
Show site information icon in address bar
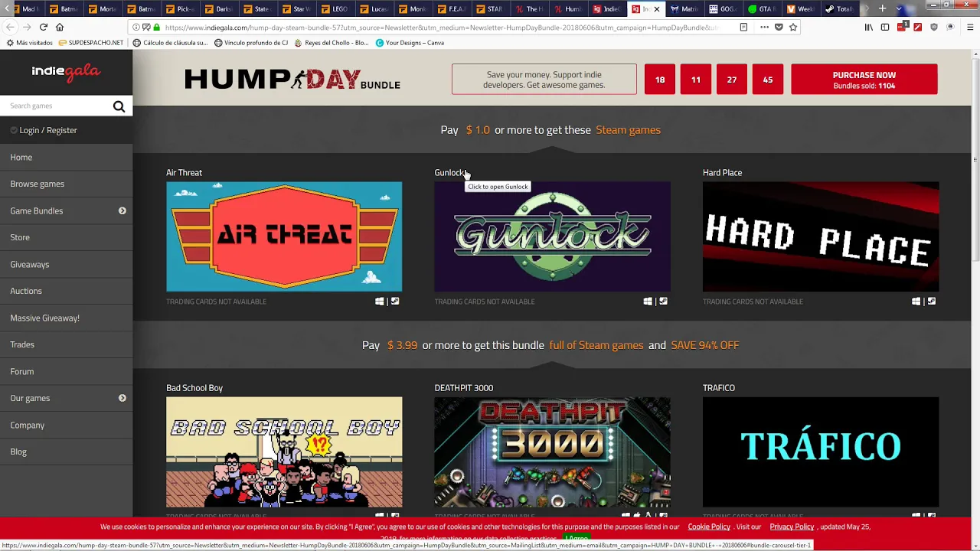click(x=136, y=27)
